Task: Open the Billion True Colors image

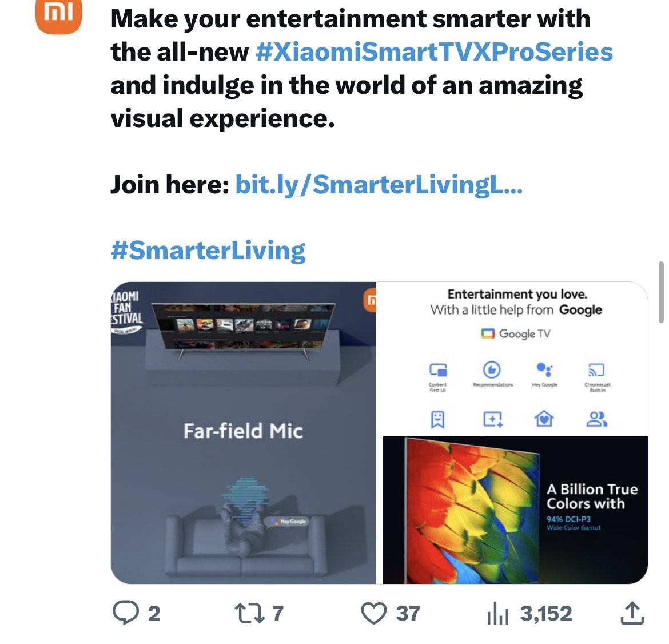Action: (515, 510)
